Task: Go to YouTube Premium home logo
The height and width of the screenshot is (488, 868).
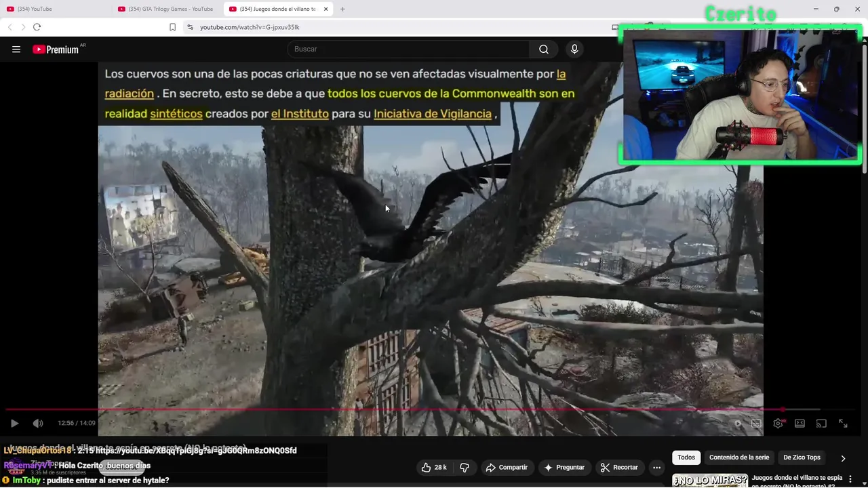Action: (x=56, y=49)
